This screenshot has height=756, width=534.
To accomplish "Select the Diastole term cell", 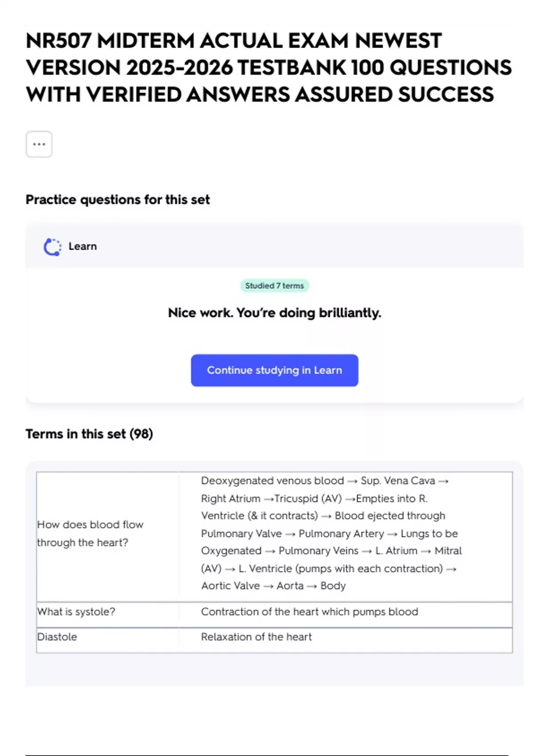I will point(57,637).
